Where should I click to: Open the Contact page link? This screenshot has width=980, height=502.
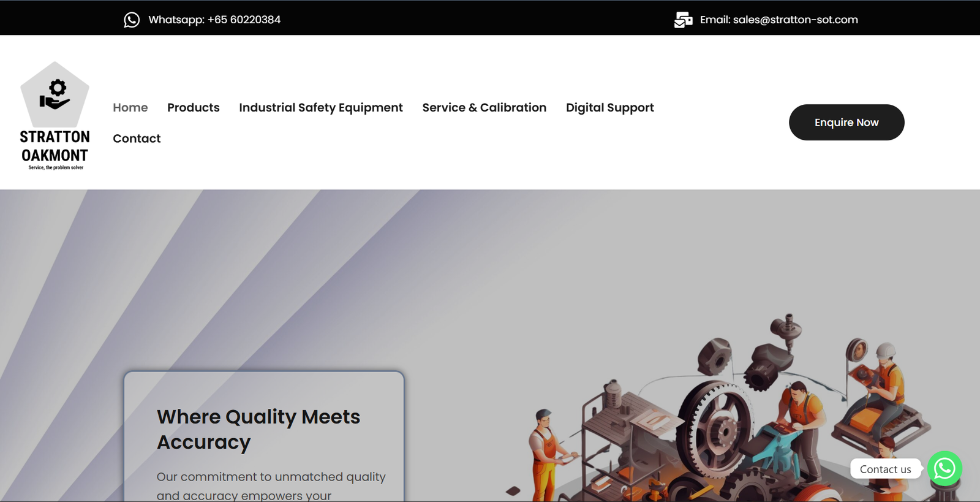(x=137, y=139)
